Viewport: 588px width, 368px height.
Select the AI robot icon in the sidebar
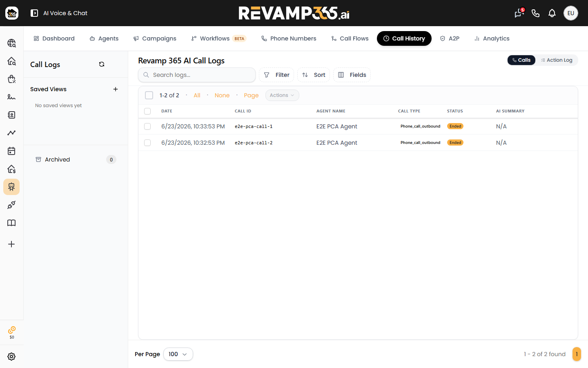(11, 187)
